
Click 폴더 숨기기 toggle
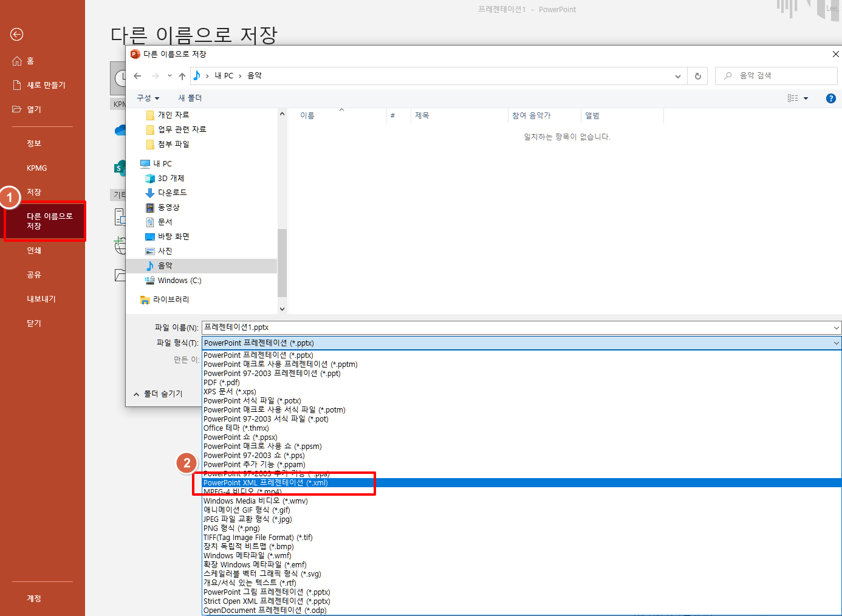tap(158, 394)
